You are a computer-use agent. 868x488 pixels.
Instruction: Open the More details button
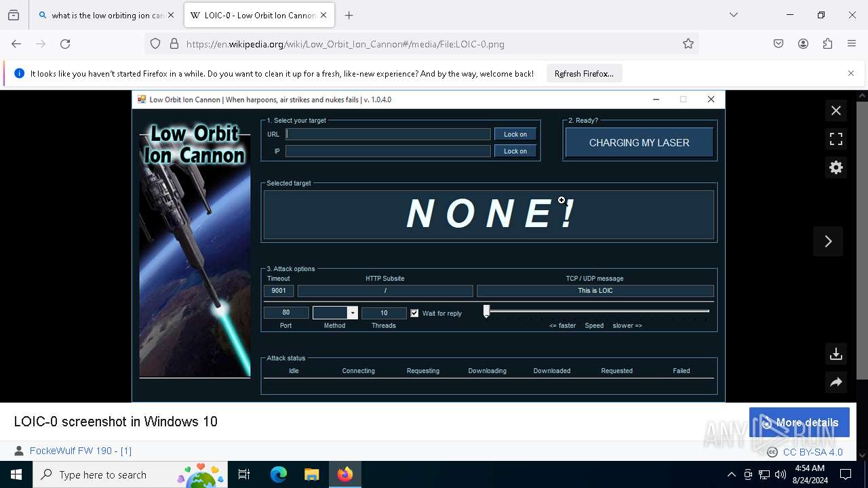[x=800, y=422]
